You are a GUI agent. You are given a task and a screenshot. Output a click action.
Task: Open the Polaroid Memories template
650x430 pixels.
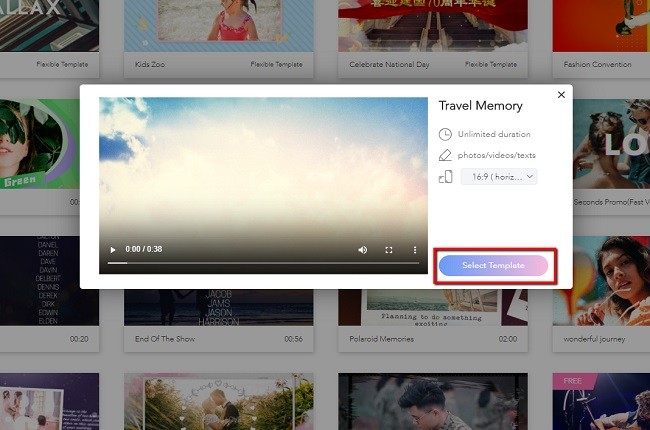click(x=433, y=307)
